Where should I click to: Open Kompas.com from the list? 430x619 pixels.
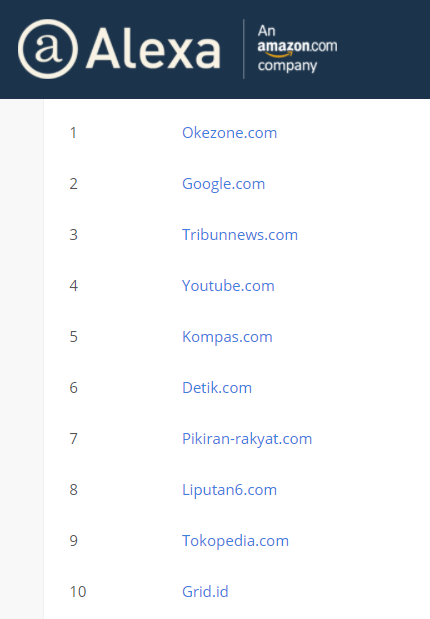click(227, 337)
